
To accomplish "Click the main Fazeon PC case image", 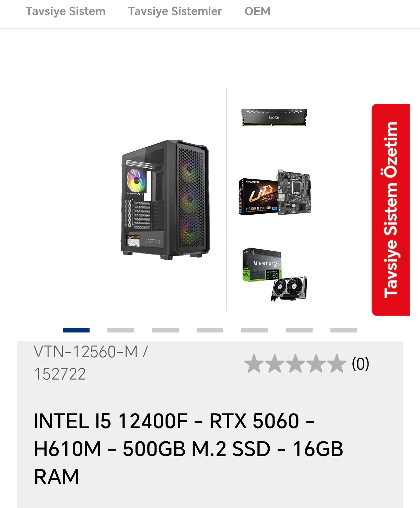I will click(x=165, y=199).
